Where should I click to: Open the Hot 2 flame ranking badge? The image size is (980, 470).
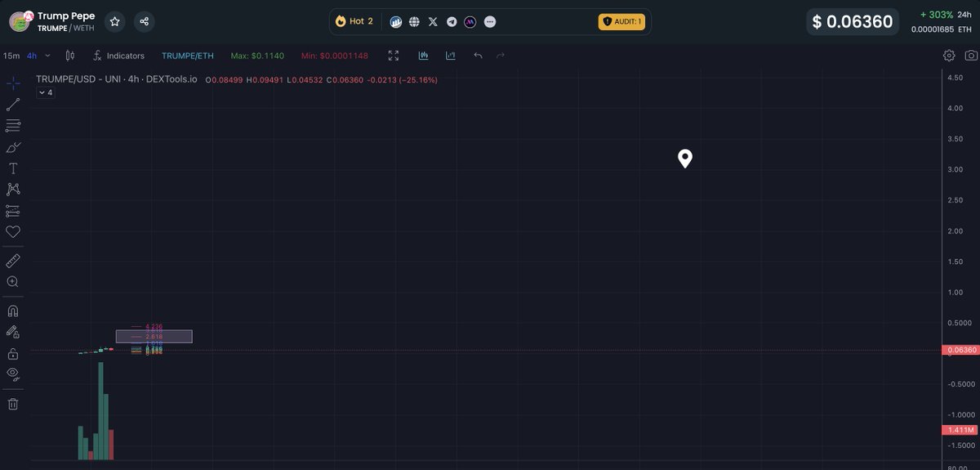coord(354,21)
